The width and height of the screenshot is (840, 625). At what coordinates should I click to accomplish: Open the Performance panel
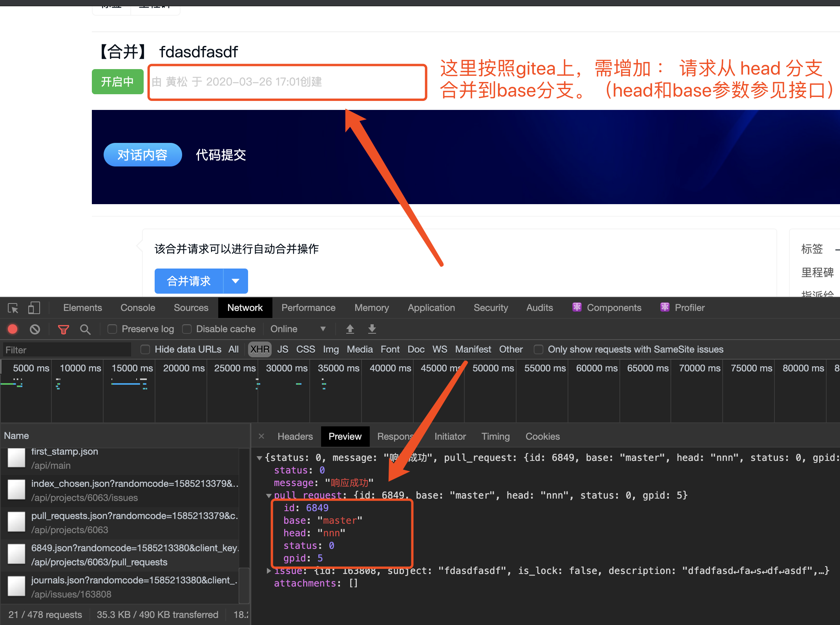pyautogui.click(x=308, y=308)
